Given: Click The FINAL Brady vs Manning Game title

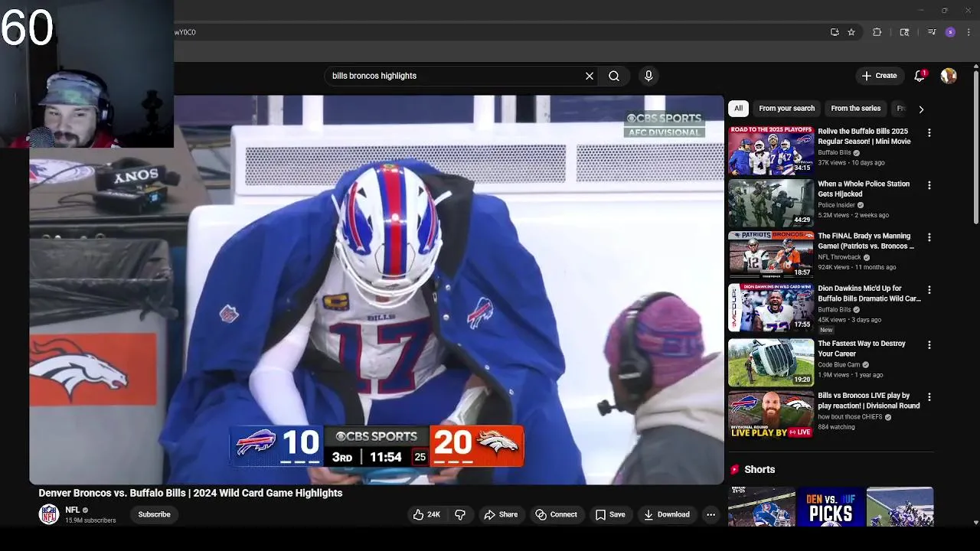Looking at the screenshot, I should 866,241.
